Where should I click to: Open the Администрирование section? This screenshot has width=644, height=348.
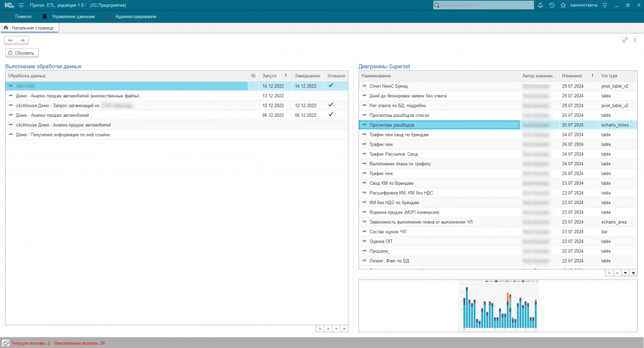(136, 17)
